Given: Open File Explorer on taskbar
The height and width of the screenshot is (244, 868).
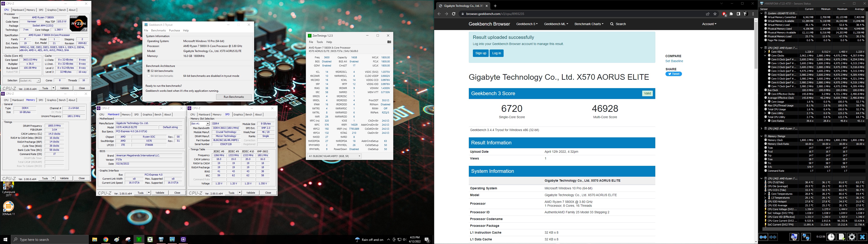Looking at the screenshot, I should pos(95,240).
